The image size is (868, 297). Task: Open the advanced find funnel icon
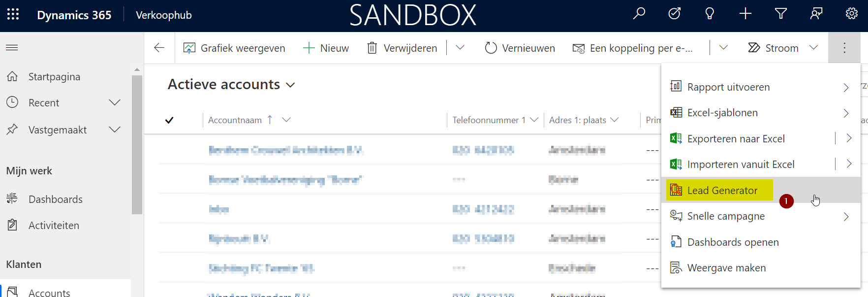point(780,14)
